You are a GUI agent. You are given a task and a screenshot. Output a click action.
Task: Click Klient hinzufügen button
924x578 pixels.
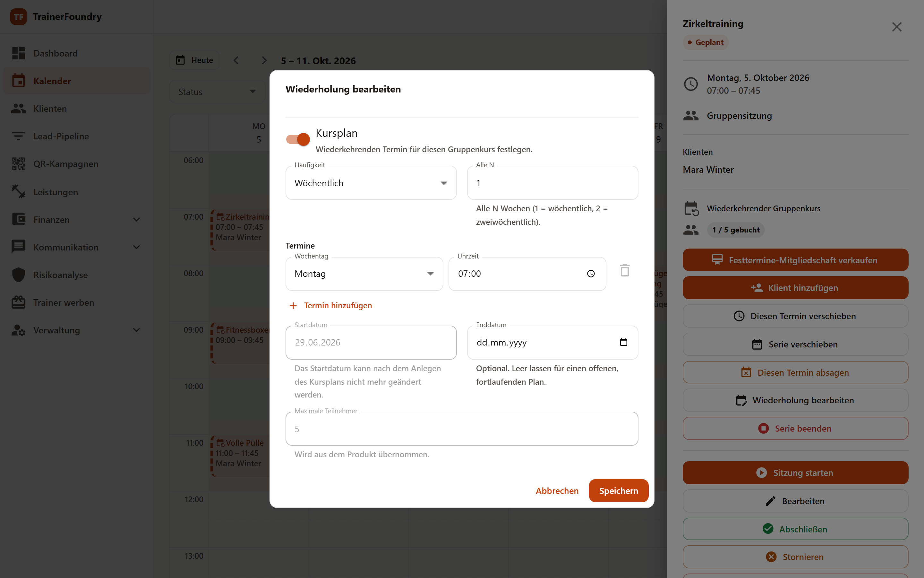coord(795,288)
